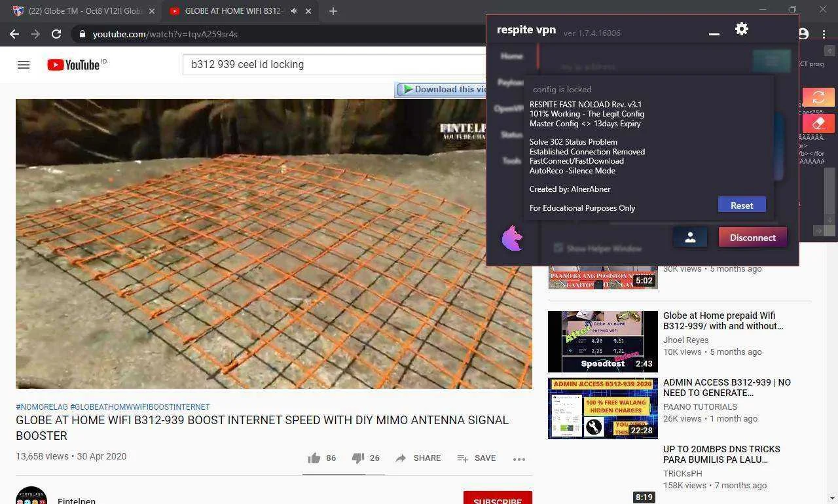The height and width of the screenshot is (504, 838).
Task: Open the Tools section in respite vpn
Action: 511,161
